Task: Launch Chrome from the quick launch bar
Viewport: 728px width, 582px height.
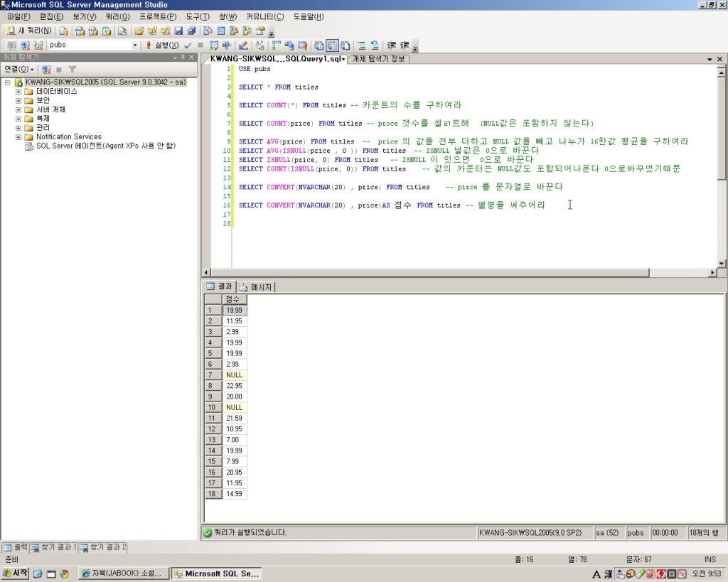Action: coord(64,573)
